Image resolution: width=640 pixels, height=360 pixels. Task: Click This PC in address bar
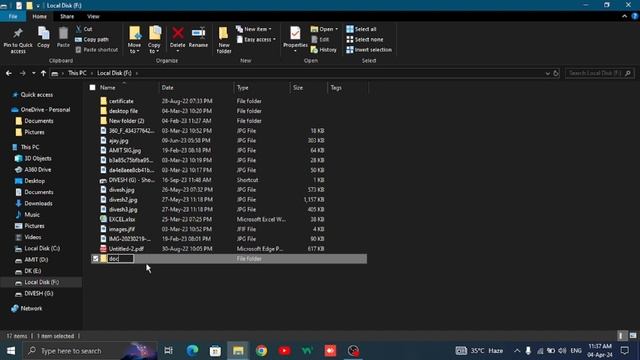point(77,73)
